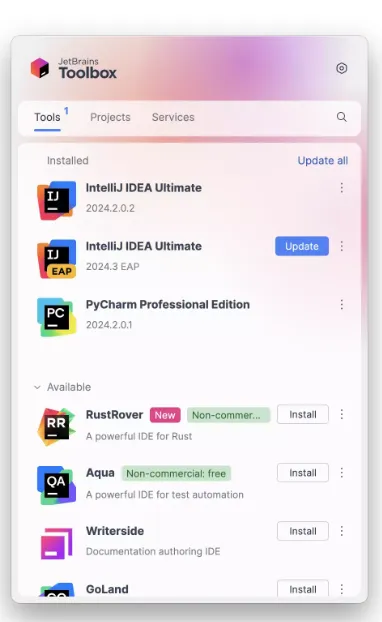
Task: Click the version text 2024.2.0.1
Action: point(109,324)
